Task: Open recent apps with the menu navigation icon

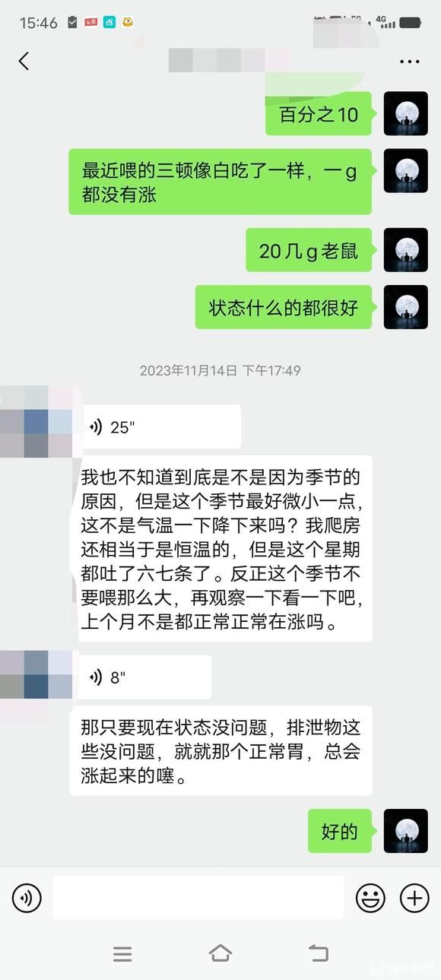Action: click(x=122, y=954)
